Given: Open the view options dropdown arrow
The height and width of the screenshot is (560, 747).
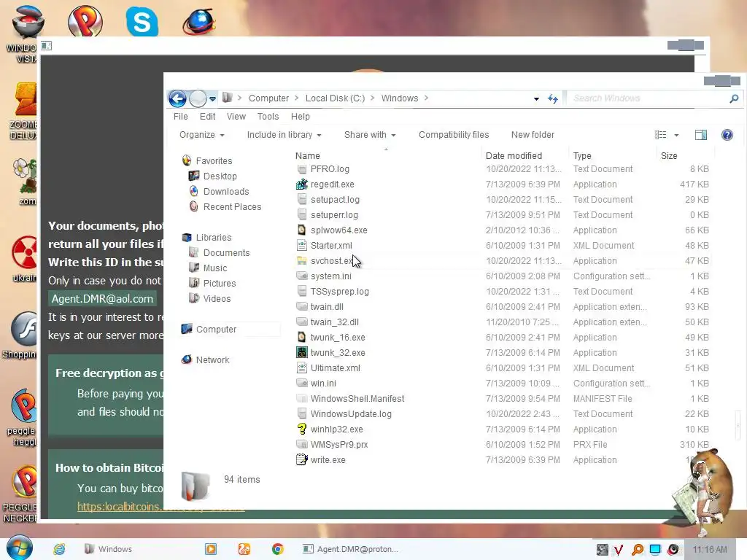Looking at the screenshot, I should [676, 135].
